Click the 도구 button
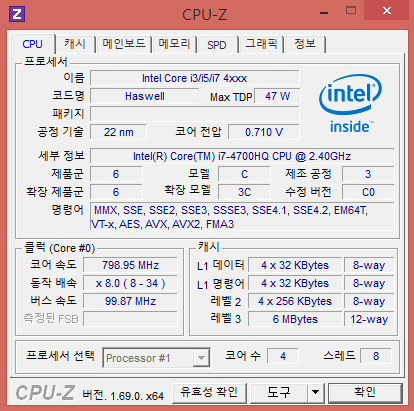This screenshot has width=414, height=411. (x=279, y=392)
